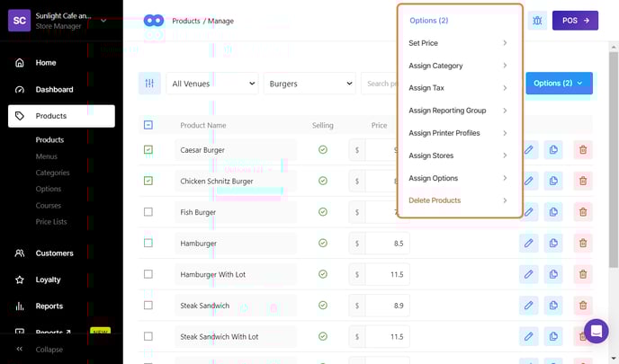Edit Caesar Burger with pencil icon

[529, 150]
